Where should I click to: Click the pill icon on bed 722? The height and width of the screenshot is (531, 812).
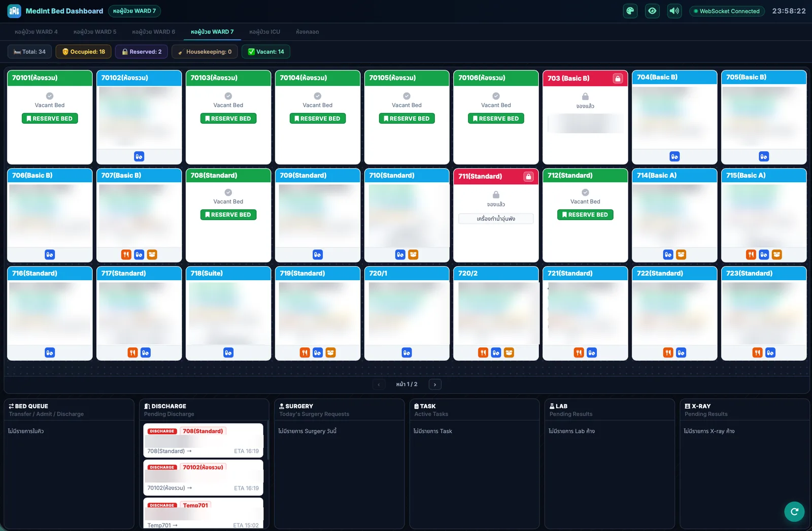(x=681, y=352)
